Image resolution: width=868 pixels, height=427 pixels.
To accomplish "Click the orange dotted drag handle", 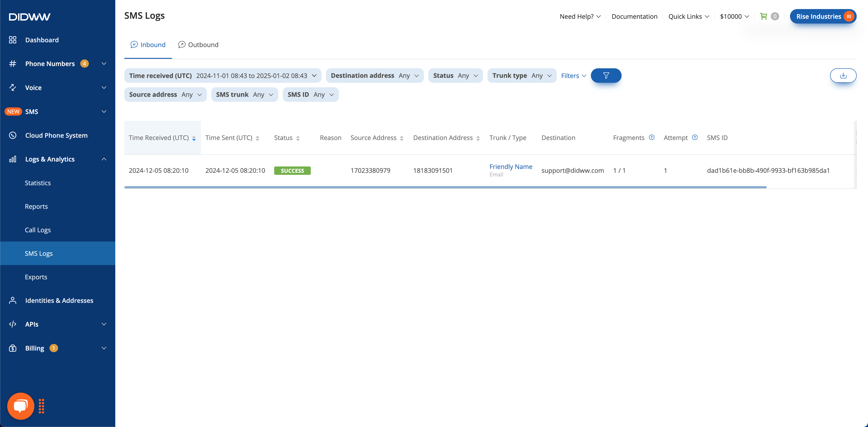I will [x=41, y=406].
